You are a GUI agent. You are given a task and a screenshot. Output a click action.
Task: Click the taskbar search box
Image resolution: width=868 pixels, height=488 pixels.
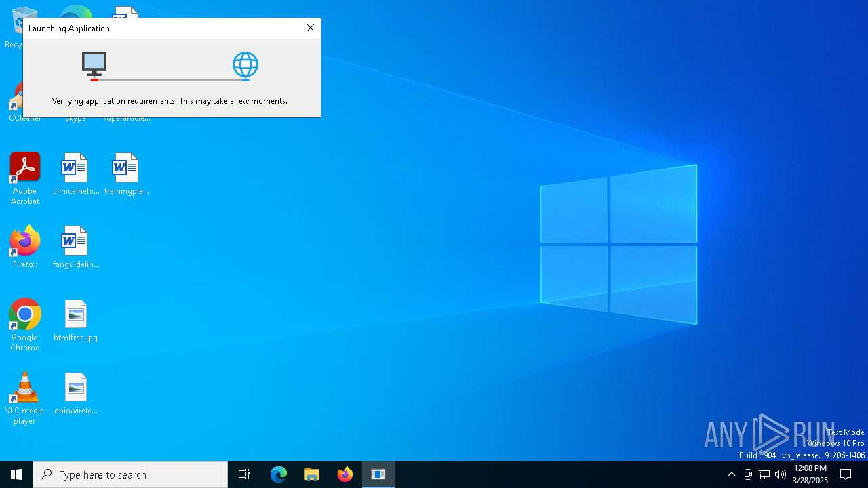[130, 474]
